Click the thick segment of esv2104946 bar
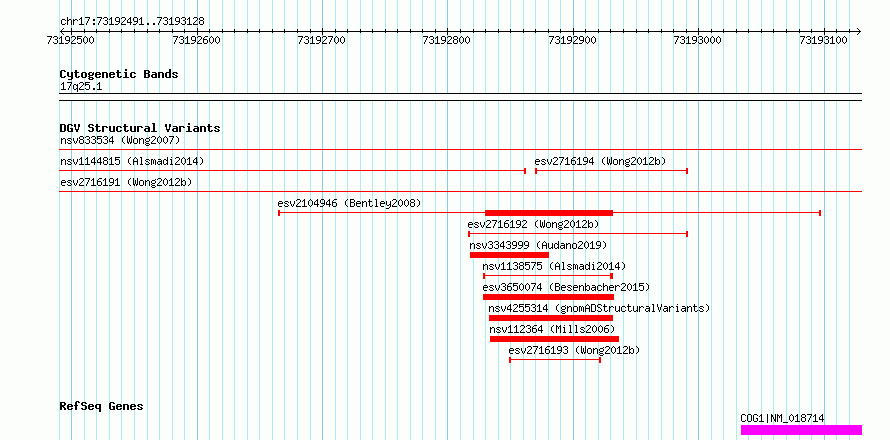 pyautogui.click(x=549, y=213)
